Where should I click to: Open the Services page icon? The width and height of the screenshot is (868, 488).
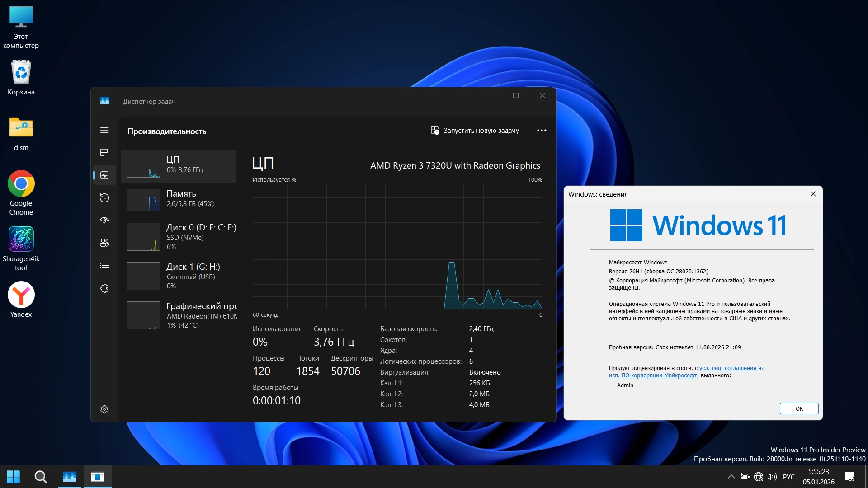click(104, 288)
